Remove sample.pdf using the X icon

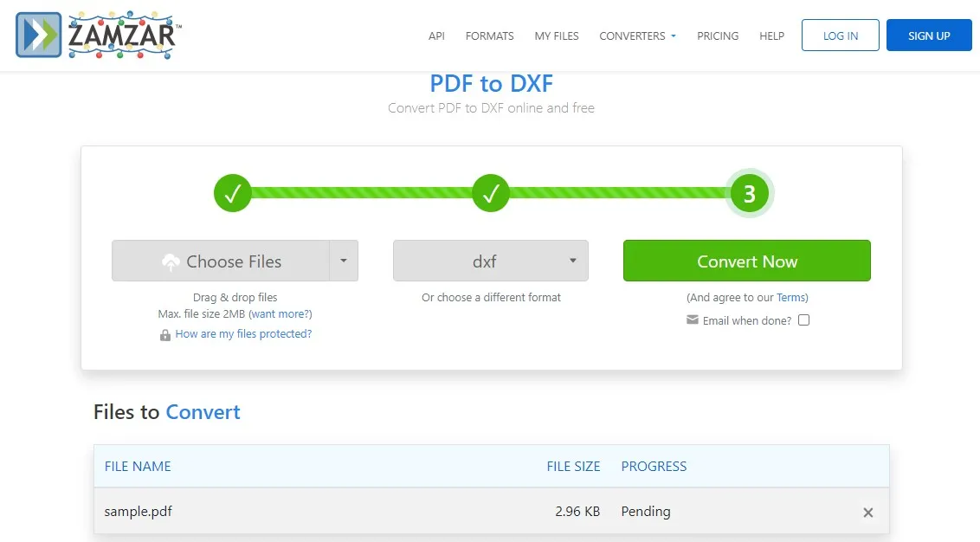tap(867, 512)
